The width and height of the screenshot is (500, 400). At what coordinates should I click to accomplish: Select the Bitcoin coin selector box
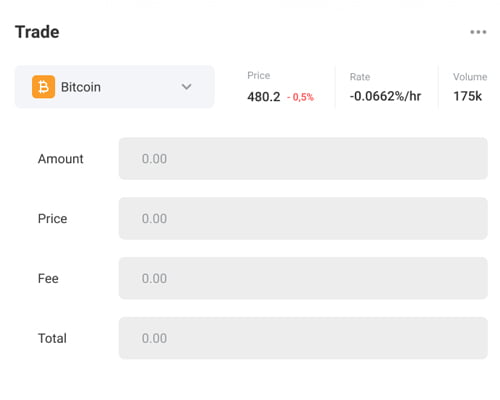(114, 87)
